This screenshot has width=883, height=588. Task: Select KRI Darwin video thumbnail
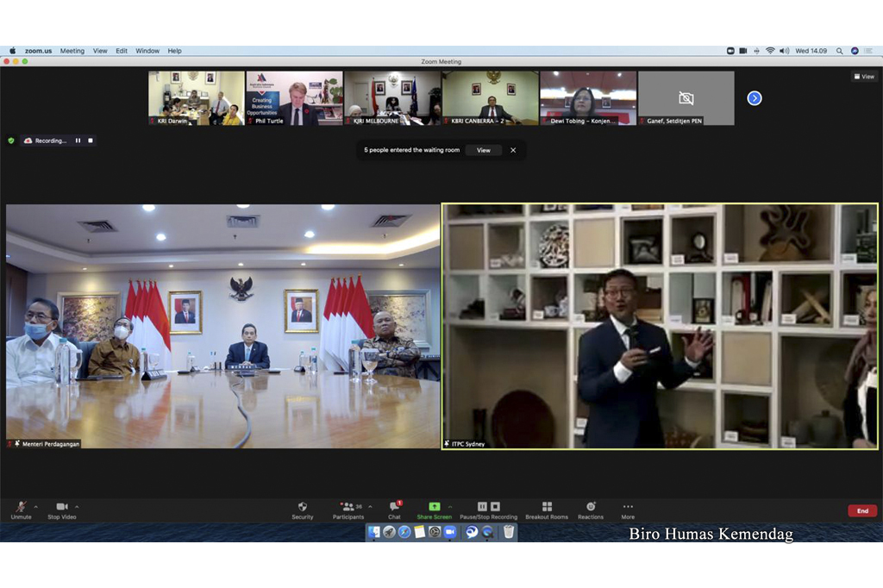tap(197, 98)
